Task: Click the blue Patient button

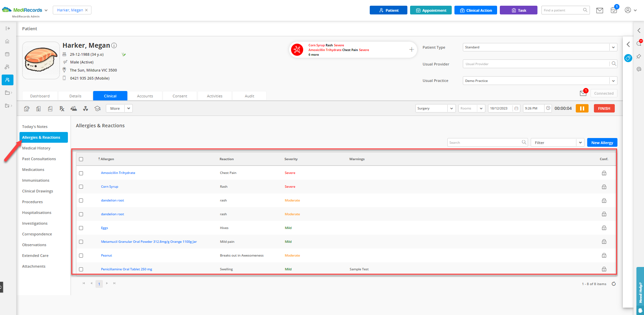Action: pos(388,10)
